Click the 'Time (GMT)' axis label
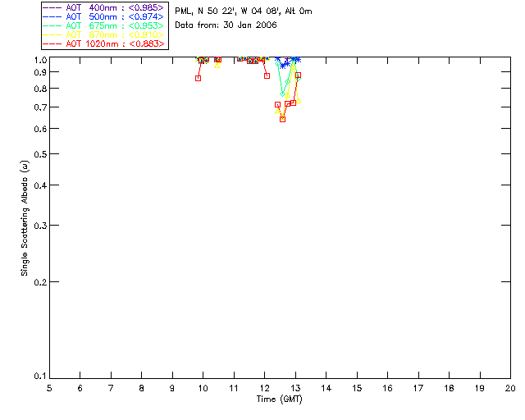This screenshot has height=420, width=525. point(280,399)
